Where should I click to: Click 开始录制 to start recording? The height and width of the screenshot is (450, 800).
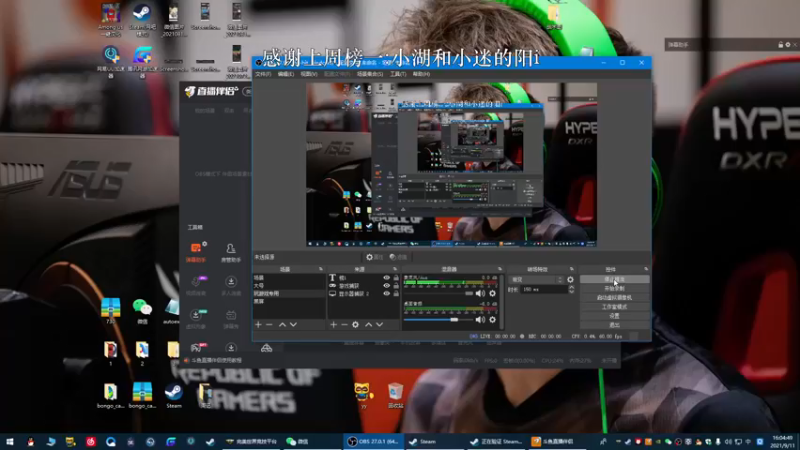[x=614, y=288]
